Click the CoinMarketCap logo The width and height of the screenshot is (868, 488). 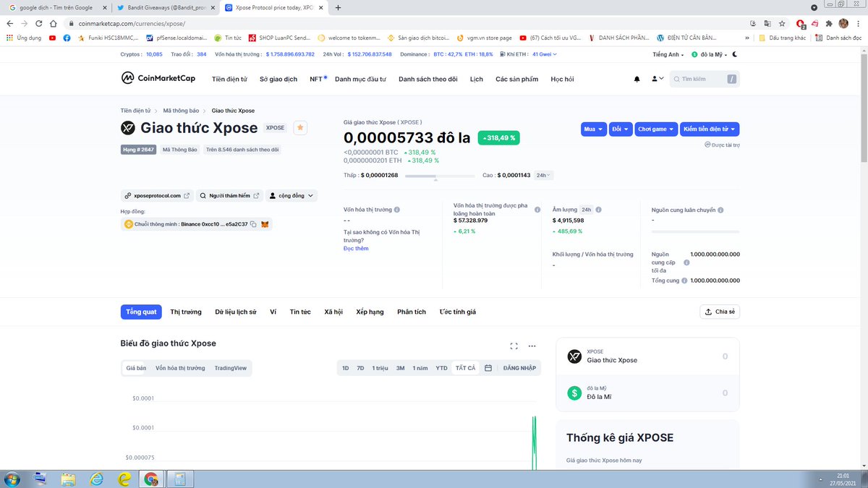click(159, 78)
